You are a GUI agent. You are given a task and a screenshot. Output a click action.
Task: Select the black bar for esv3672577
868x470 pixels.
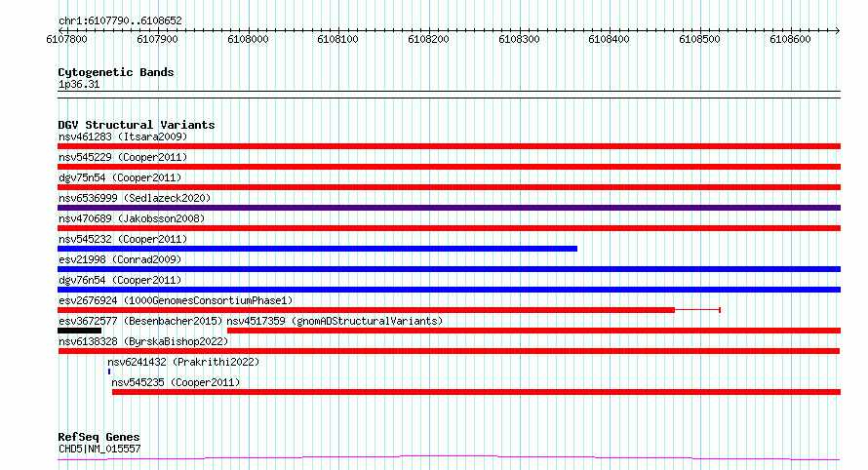click(80, 331)
